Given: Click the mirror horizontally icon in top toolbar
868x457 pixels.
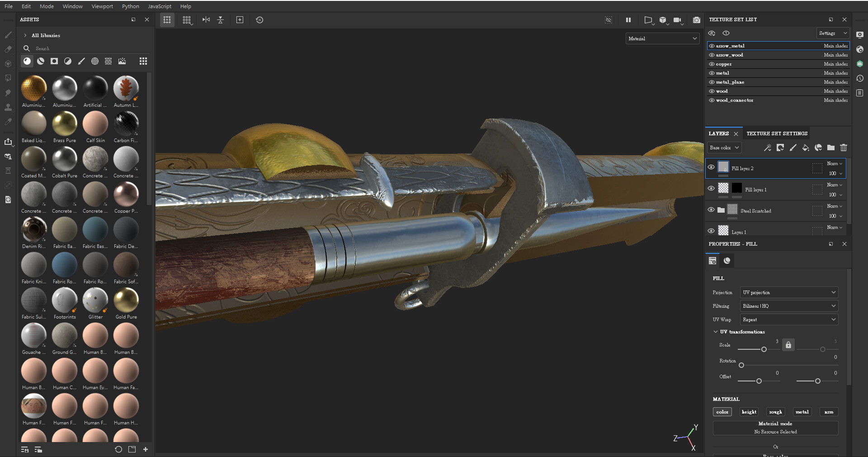Looking at the screenshot, I should coord(206,20).
